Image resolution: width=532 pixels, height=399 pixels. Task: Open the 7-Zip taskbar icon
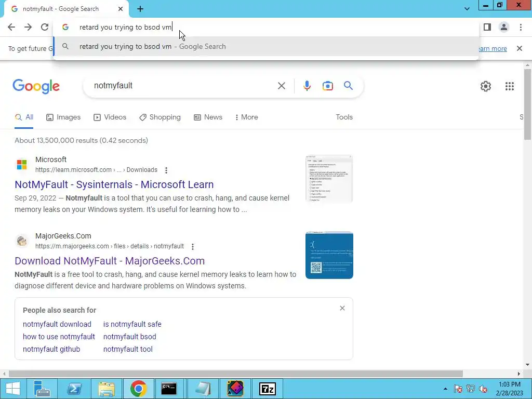pyautogui.click(x=268, y=389)
